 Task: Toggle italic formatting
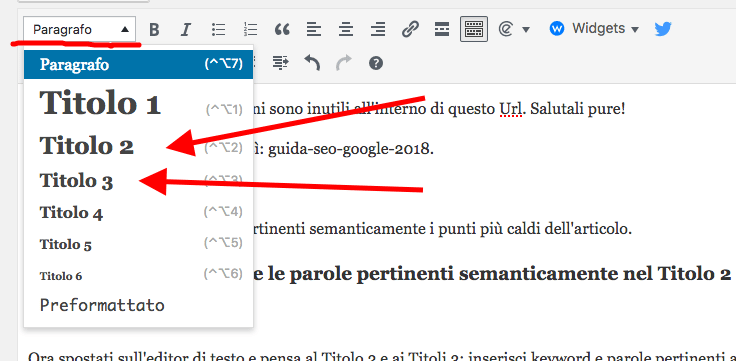186,30
